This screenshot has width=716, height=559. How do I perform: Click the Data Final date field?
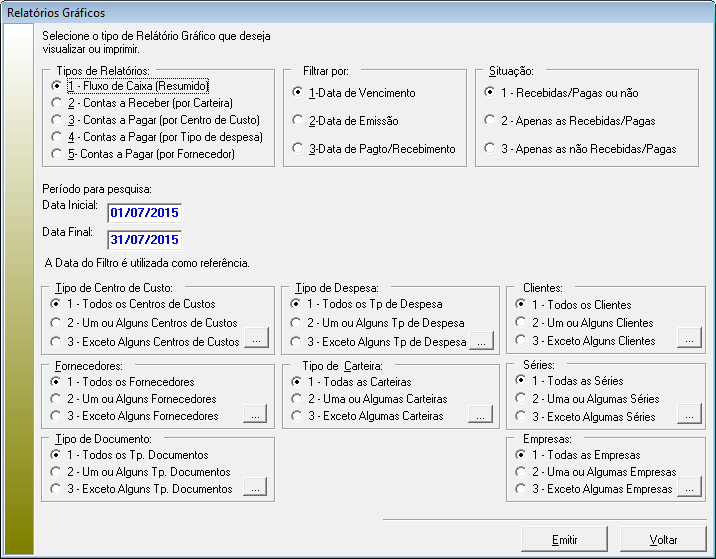tap(145, 240)
